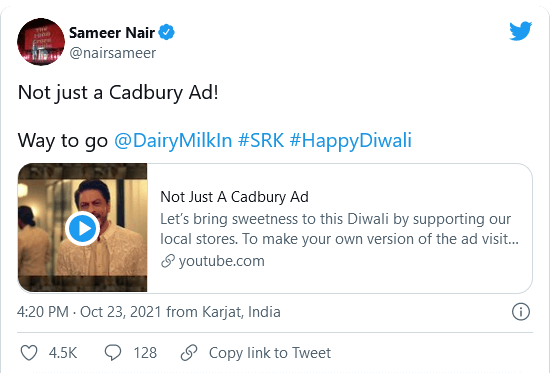
Task: Open the @nairsameer handle
Action: pos(112,53)
